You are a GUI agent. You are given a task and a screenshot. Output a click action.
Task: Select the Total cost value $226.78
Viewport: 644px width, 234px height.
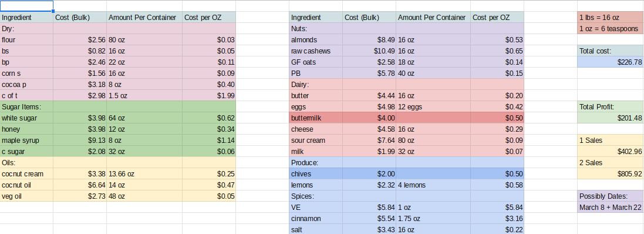[611, 62]
